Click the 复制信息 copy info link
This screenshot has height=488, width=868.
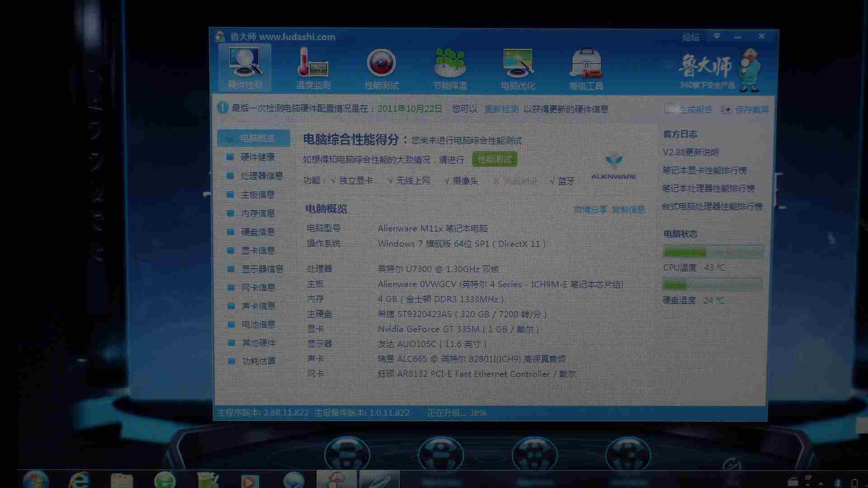628,210
